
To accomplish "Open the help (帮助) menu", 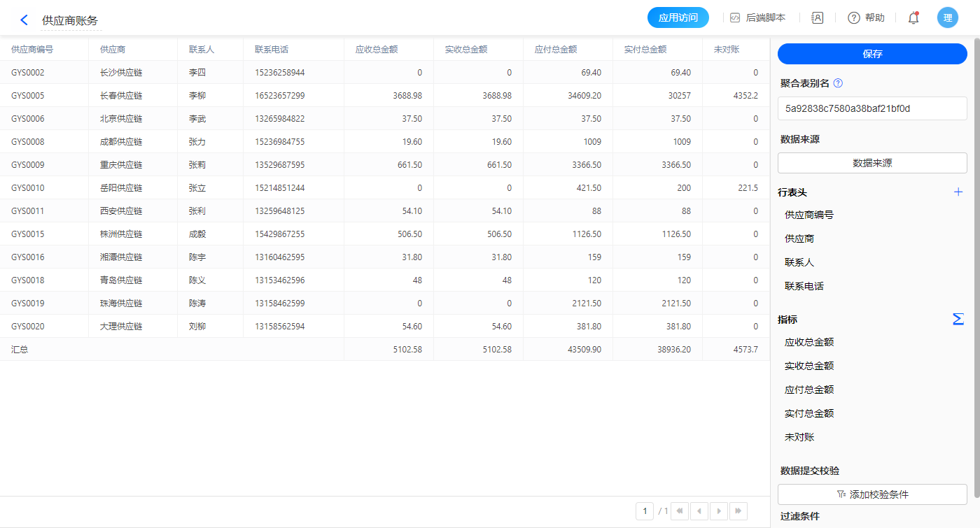I will (x=866, y=18).
